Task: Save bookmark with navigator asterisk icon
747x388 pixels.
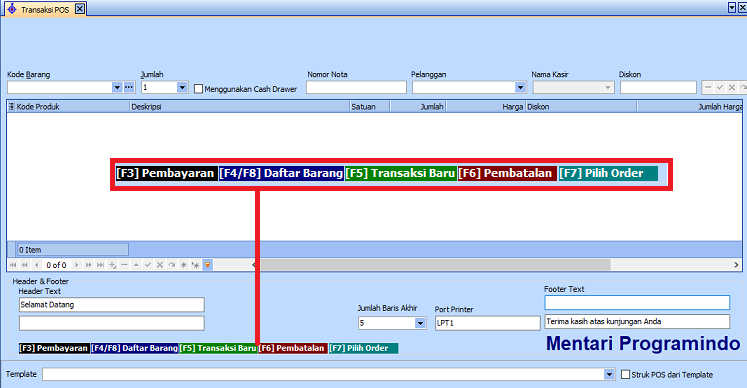Action: 184,265
